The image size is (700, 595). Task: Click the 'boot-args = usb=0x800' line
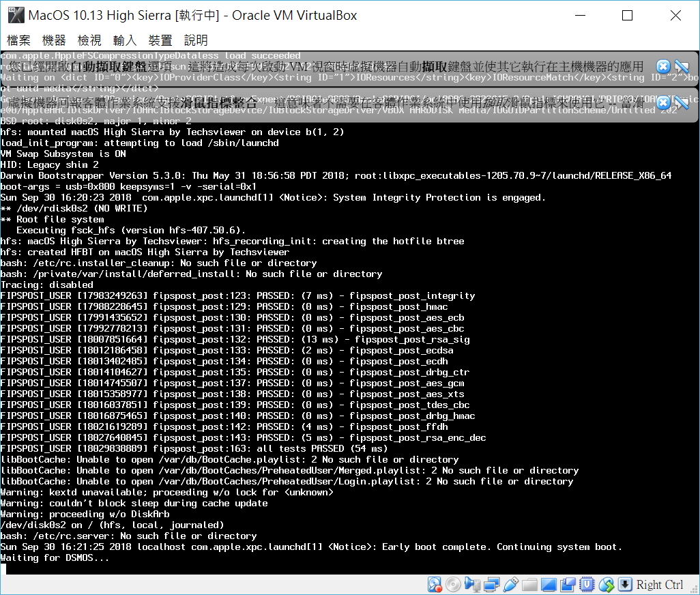[x=128, y=186]
